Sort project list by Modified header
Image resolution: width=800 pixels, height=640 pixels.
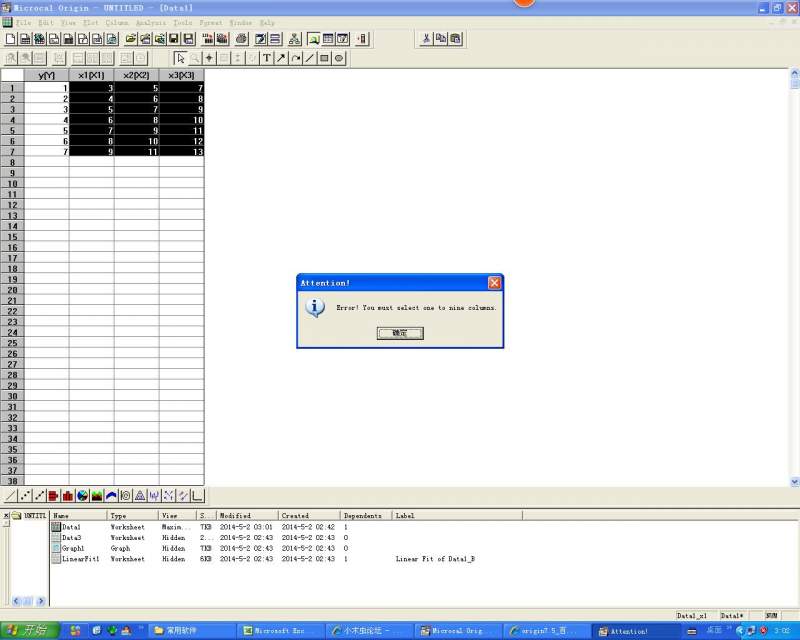[247, 515]
